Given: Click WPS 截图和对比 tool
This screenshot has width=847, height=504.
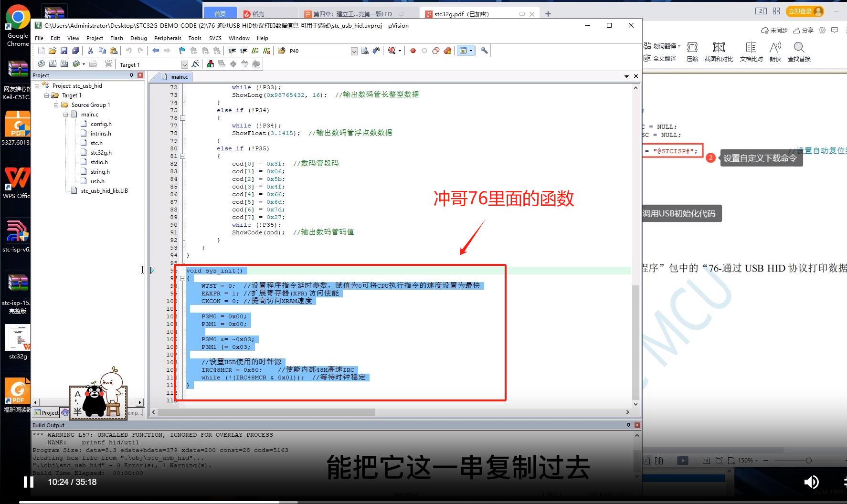Looking at the screenshot, I should point(719,52).
